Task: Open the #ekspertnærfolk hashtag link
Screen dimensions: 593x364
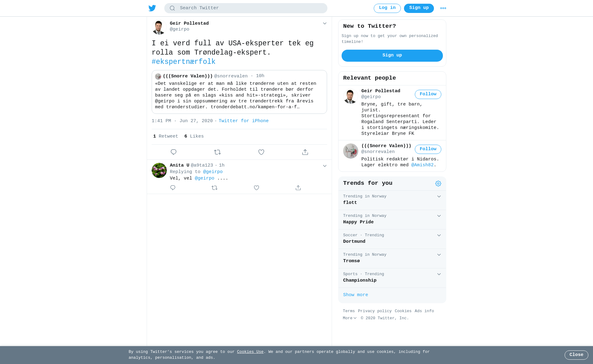Action: coord(183,62)
